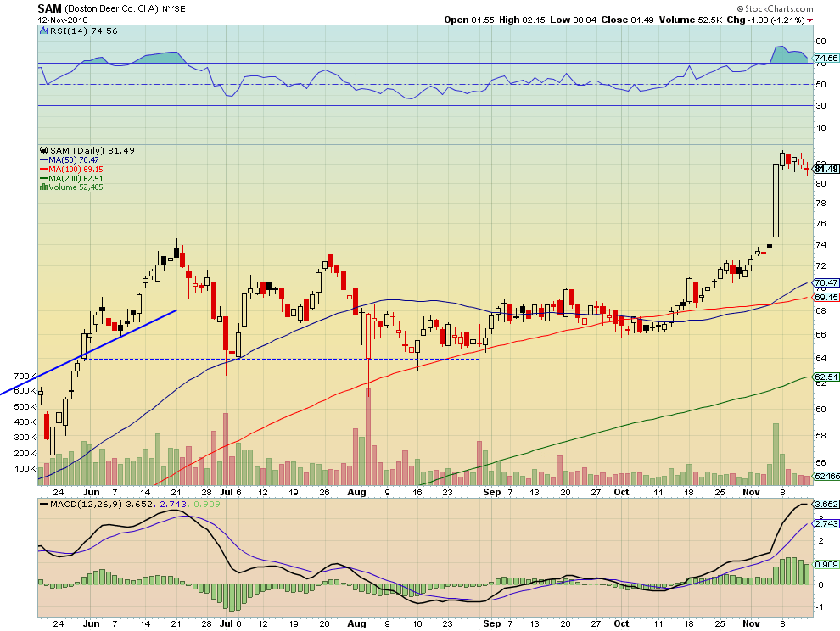The image size is (840, 631).
Task: Click the Volume 52.5K header value
Action: point(691,20)
